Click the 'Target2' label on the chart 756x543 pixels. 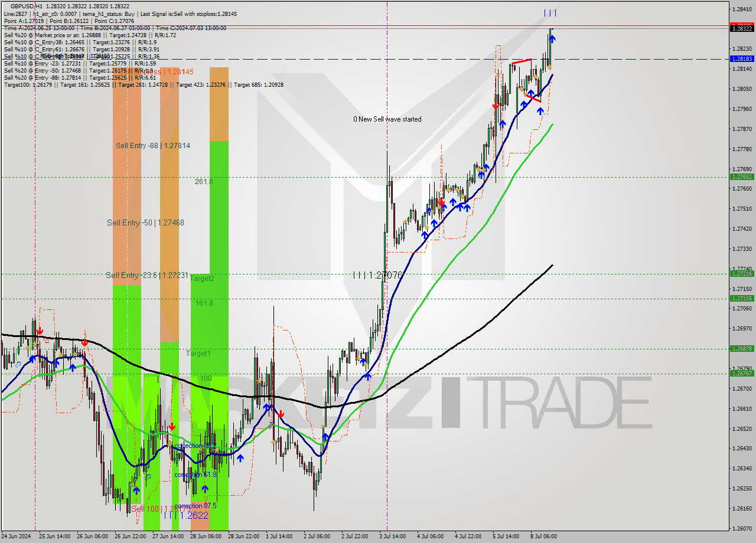pyautogui.click(x=202, y=278)
